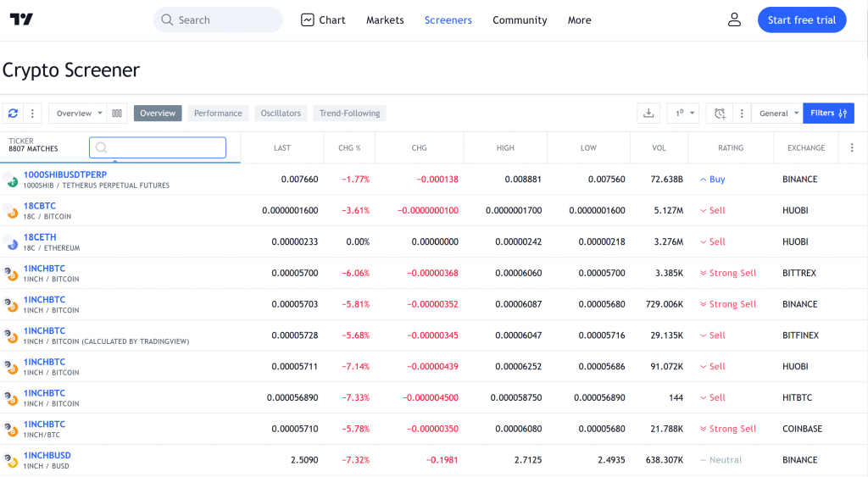868x477 pixels.
Task: Sort by the RATING column header
Action: tap(731, 147)
